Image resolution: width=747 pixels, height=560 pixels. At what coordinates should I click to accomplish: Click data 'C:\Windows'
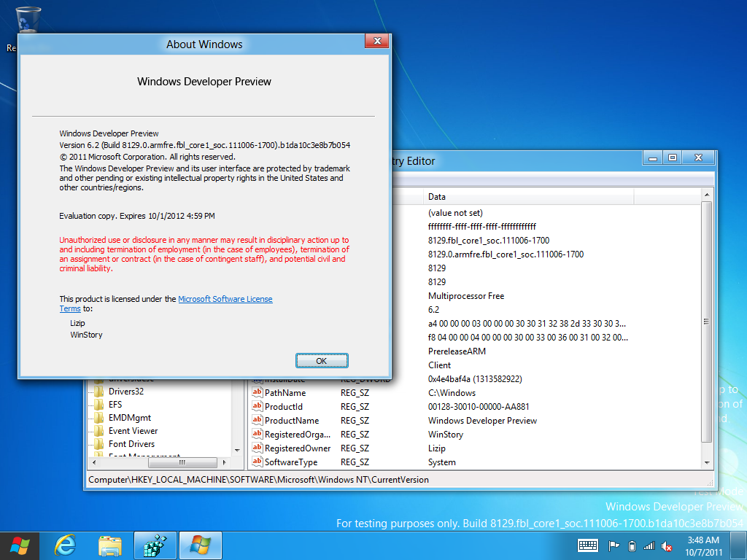[452, 393]
